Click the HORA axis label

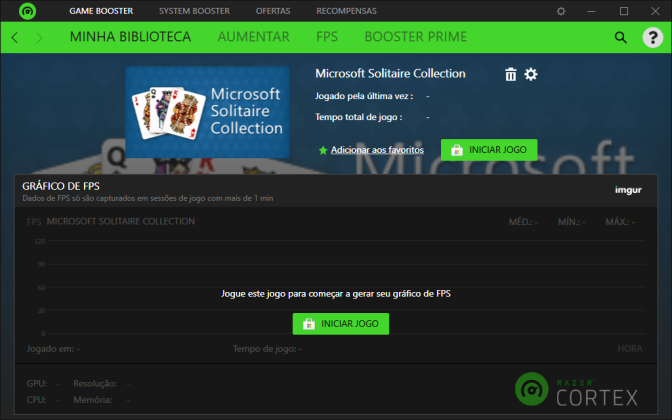click(630, 349)
